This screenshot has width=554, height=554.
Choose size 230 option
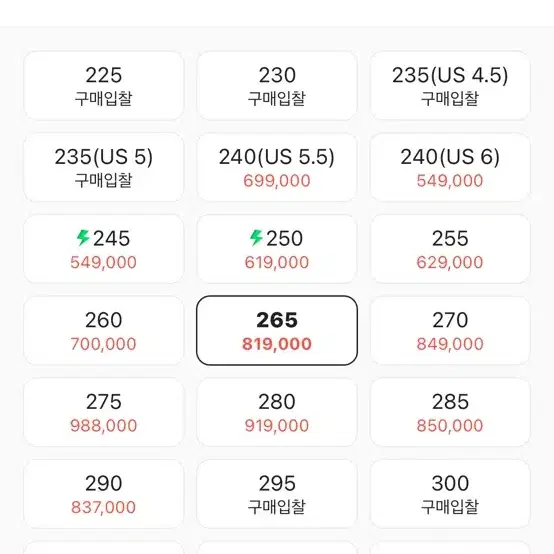coord(277,86)
